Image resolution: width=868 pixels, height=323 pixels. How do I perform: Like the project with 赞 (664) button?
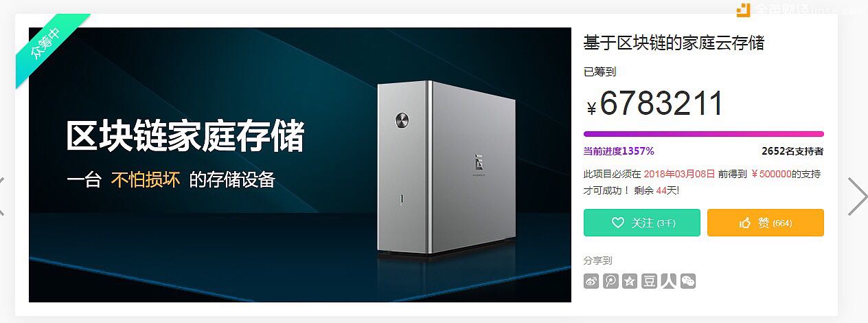pos(766,223)
